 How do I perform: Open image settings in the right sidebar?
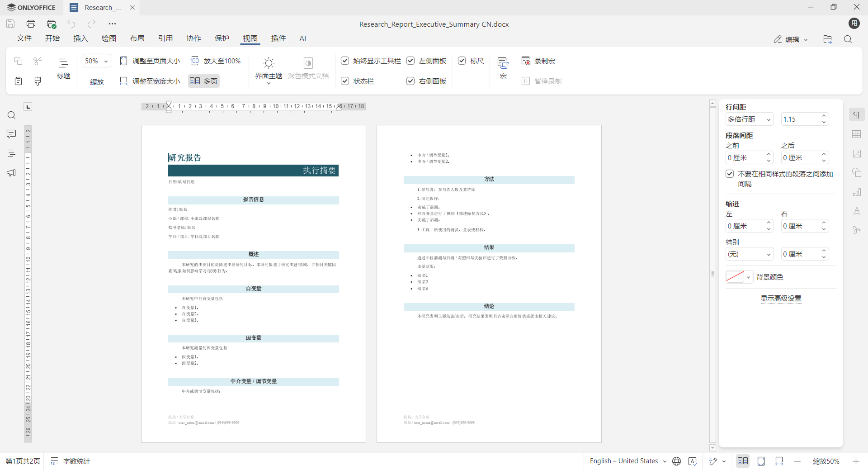coord(857,154)
